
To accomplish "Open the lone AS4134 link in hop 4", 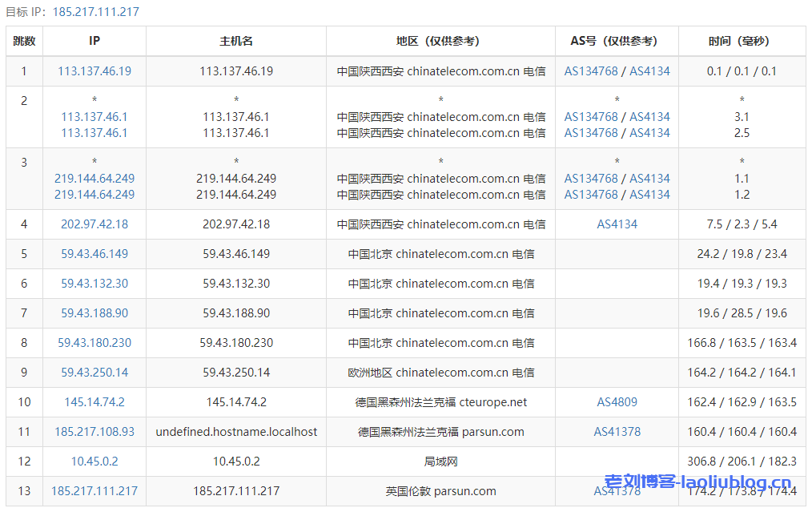I will pos(617,224).
